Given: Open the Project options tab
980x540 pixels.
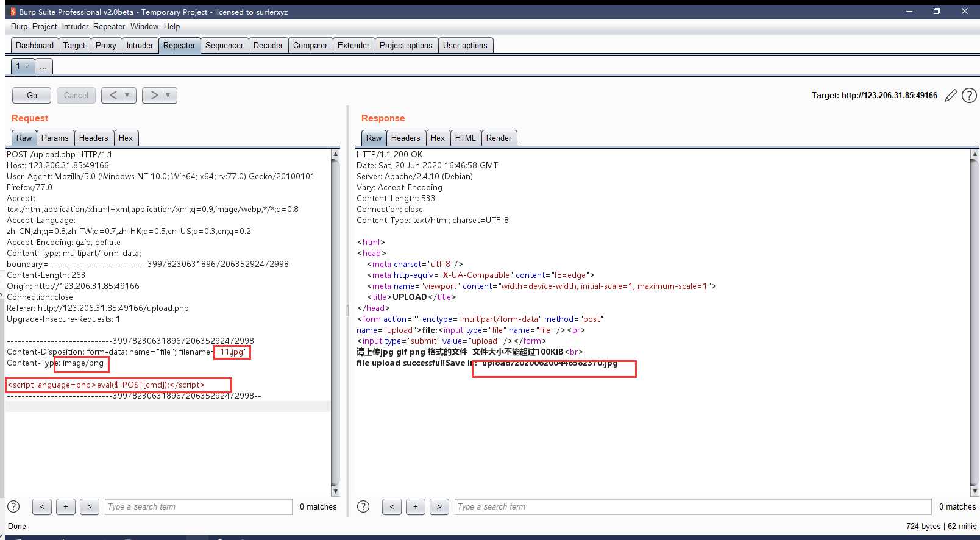Looking at the screenshot, I should click(x=406, y=45).
